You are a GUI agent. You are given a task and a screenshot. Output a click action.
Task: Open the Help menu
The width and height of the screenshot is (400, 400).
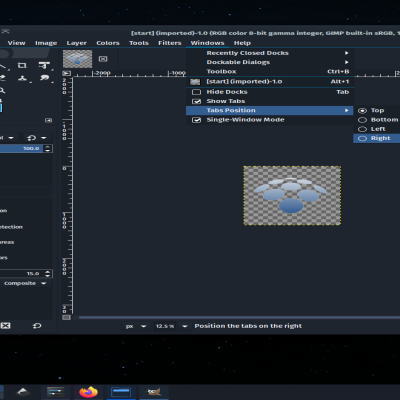tap(242, 43)
